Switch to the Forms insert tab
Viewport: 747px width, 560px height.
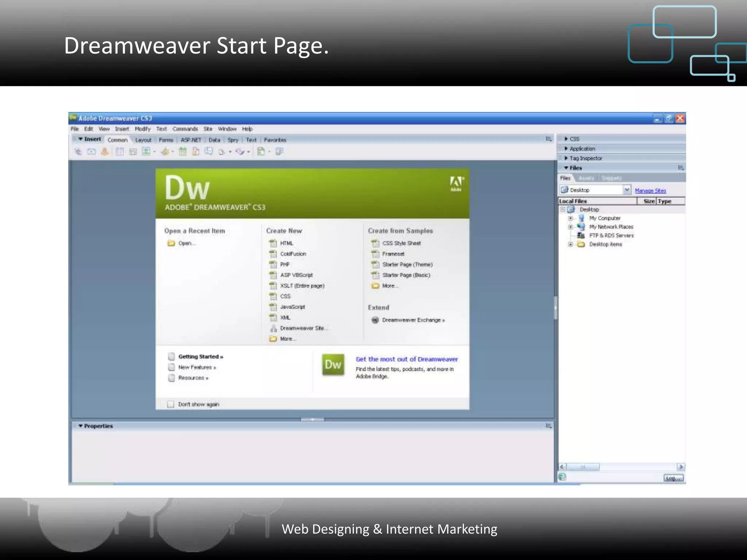pyautogui.click(x=166, y=140)
